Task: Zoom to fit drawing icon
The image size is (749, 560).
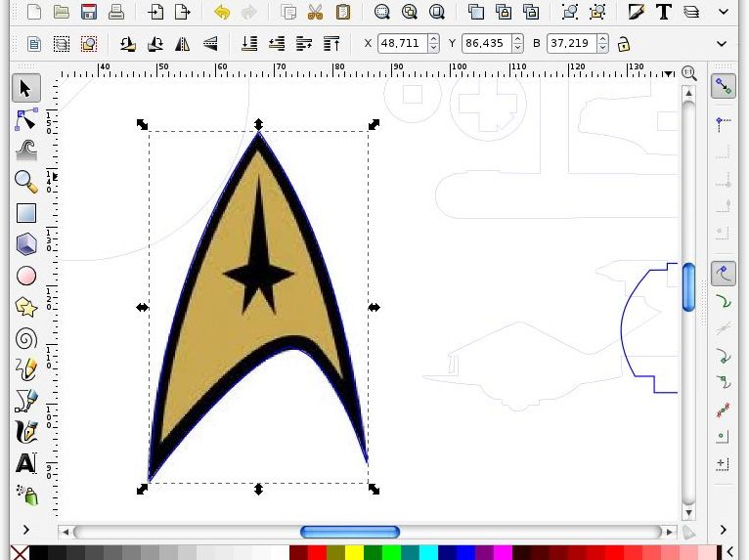Action: click(x=410, y=11)
